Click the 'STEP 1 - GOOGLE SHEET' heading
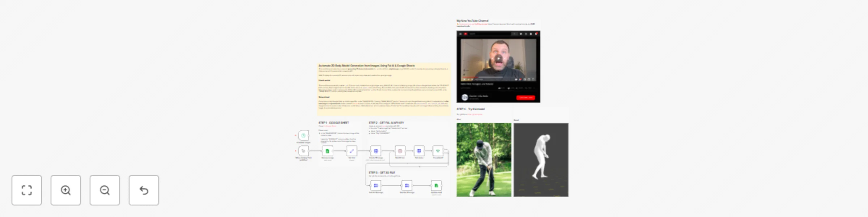Screen dimensions: 868x217 333,123
